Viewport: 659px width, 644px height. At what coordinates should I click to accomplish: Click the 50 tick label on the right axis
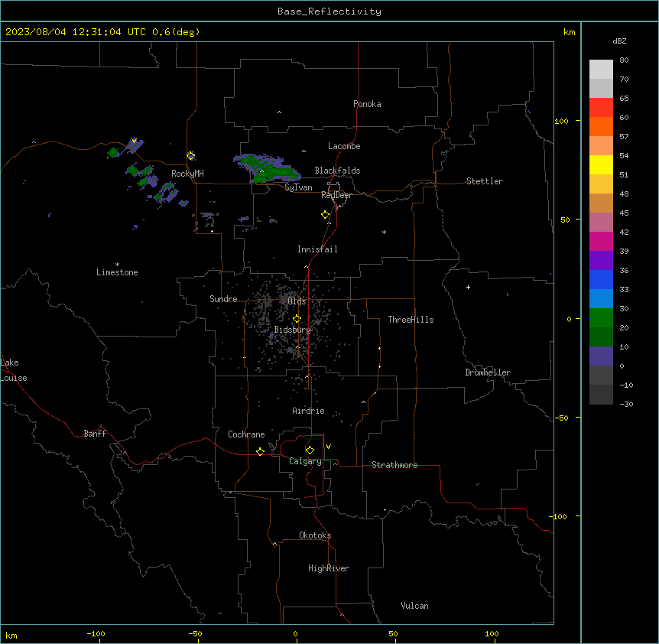pos(565,220)
